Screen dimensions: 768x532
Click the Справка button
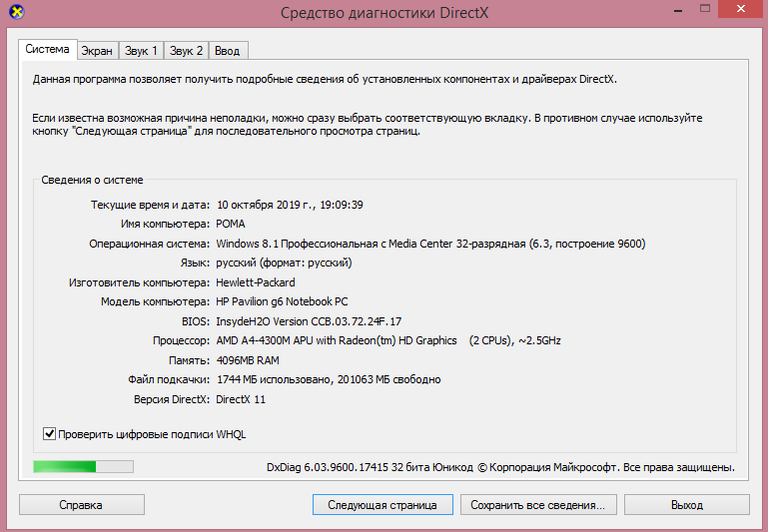[x=81, y=505]
